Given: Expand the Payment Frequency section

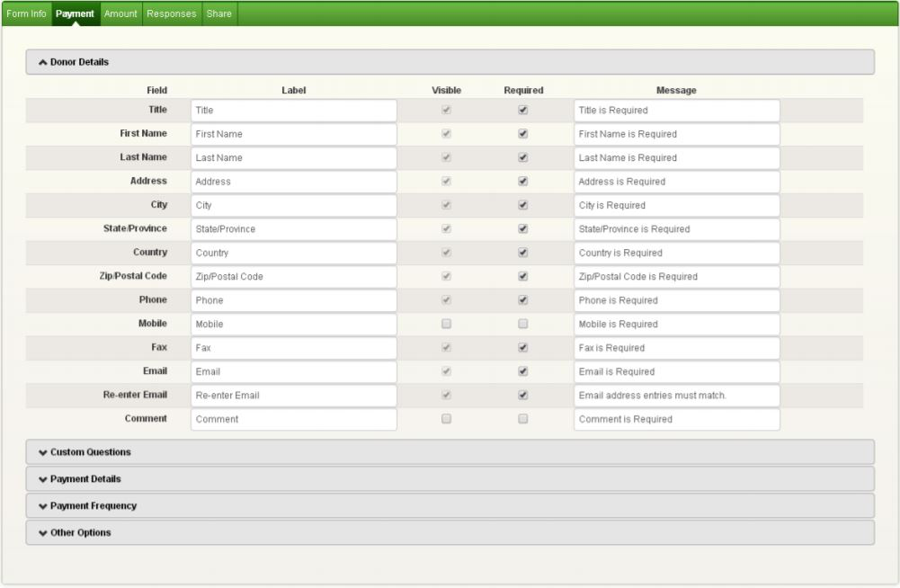Looking at the screenshot, I should point(93,505).
